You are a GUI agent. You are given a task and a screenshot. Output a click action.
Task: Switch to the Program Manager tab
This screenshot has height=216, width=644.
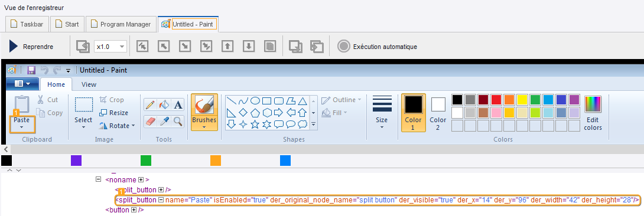(121, 24)
